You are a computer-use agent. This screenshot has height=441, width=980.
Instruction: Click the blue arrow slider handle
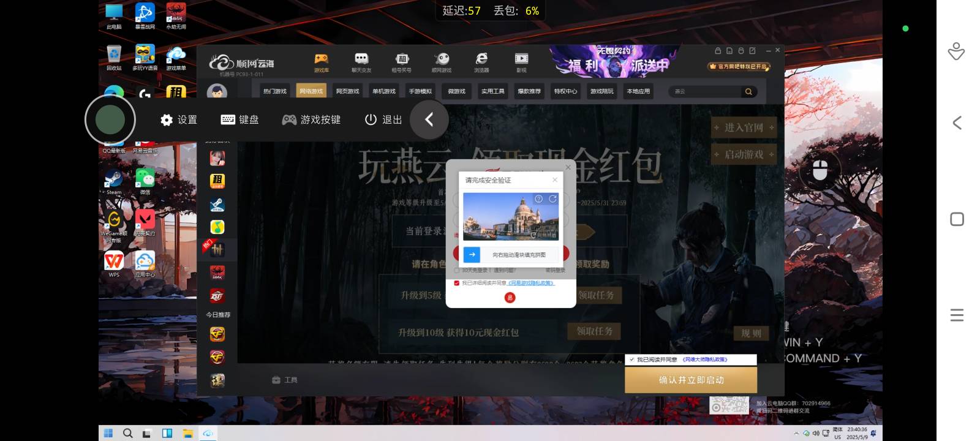pyautogui.click(x=472, y=254)
